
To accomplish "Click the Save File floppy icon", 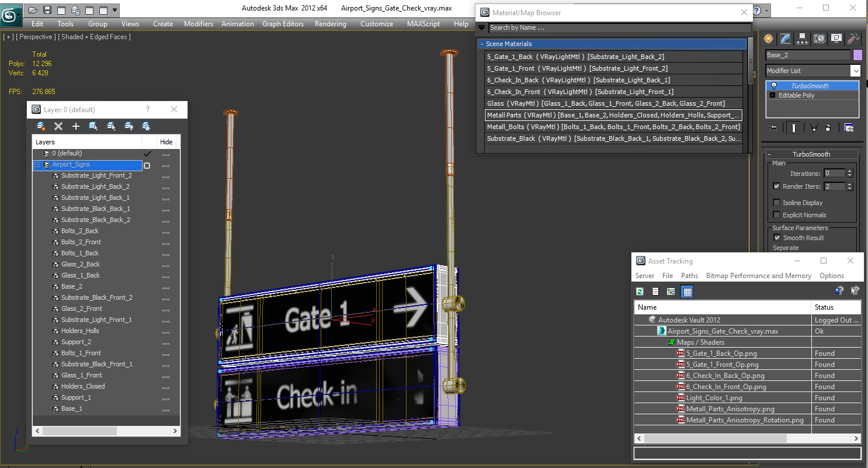I will [x=47, y=10].
